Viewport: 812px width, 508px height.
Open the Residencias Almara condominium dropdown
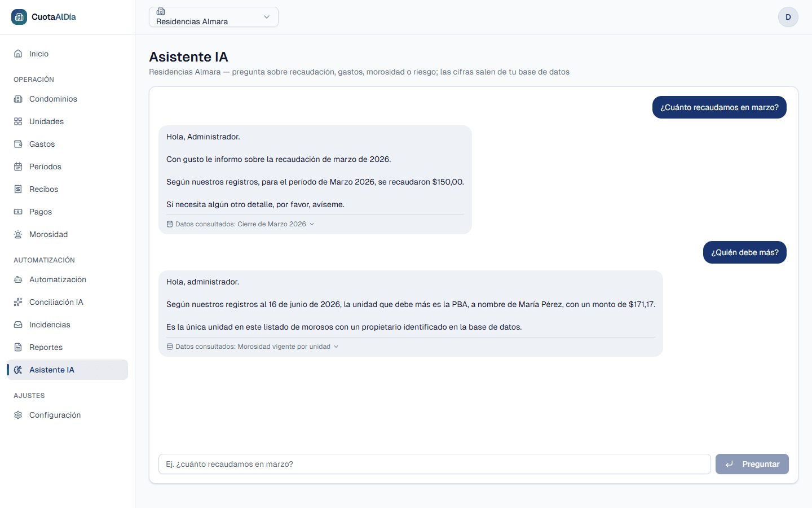pyautogui.click(x=214, y=17)
